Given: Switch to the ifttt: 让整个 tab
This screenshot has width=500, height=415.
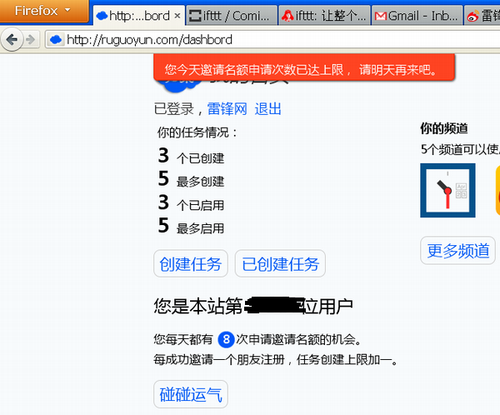Looking at the screenshot, I should tap(324, 16).
